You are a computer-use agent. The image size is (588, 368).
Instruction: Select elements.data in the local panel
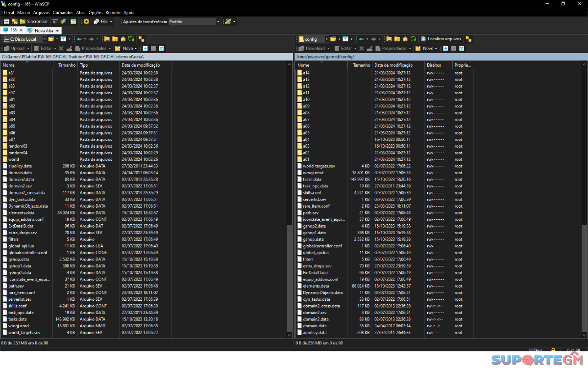pos(21,212)
